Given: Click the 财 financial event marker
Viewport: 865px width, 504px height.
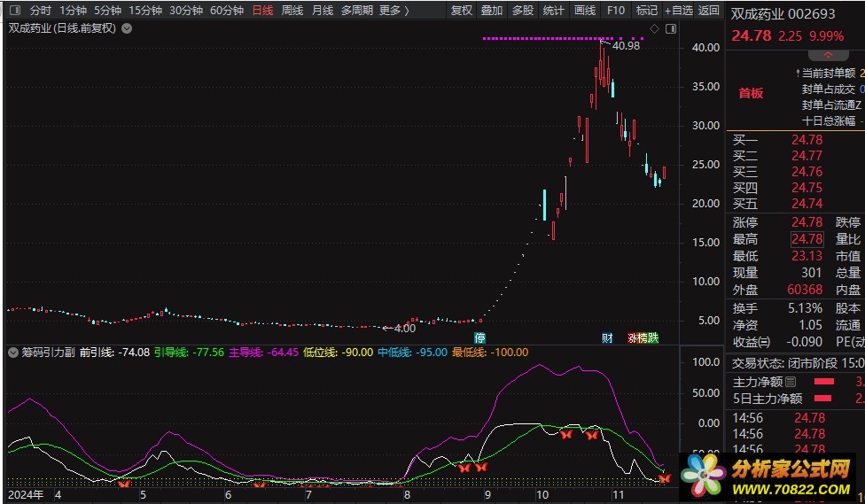Looking at the screenshot, I should (x=607, y=338).
